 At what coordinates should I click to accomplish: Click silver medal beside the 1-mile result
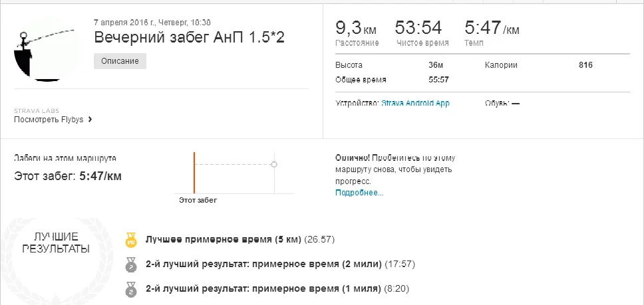tap(130, 289)
